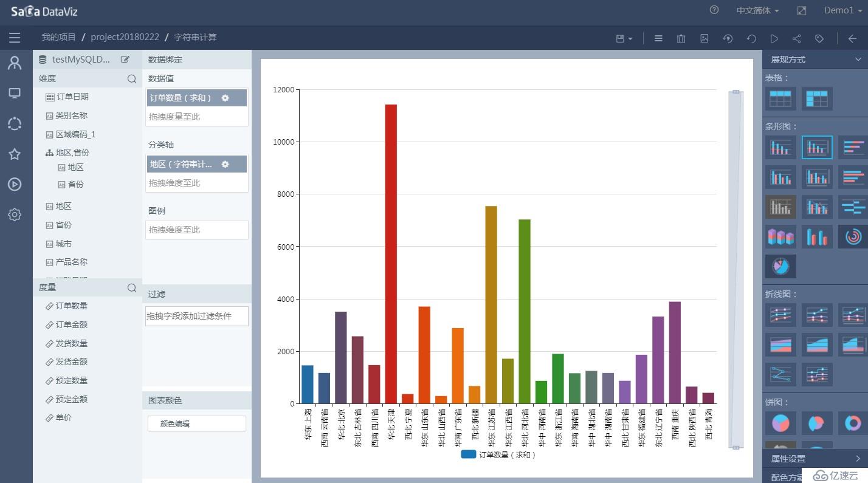This screenshot has width=868, height=483.
Task: Select the donut pie chart thumbnail
Action: (x=853, y=423)
